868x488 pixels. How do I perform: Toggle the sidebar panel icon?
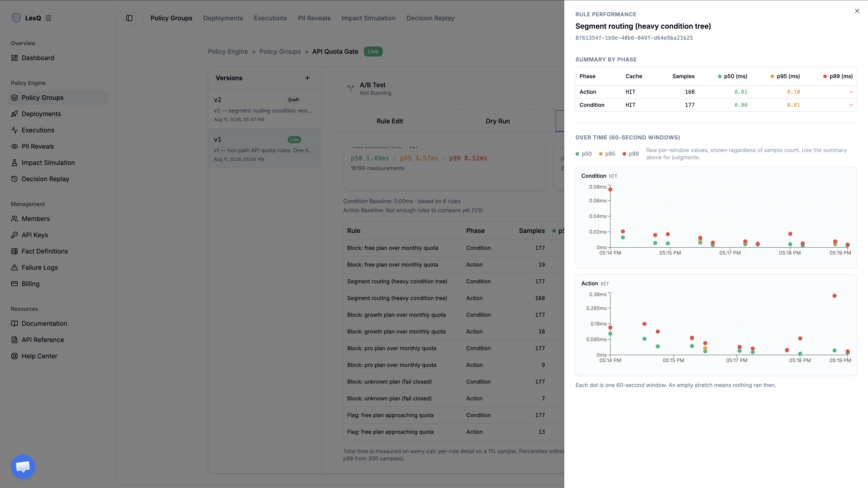coord(129,18)
